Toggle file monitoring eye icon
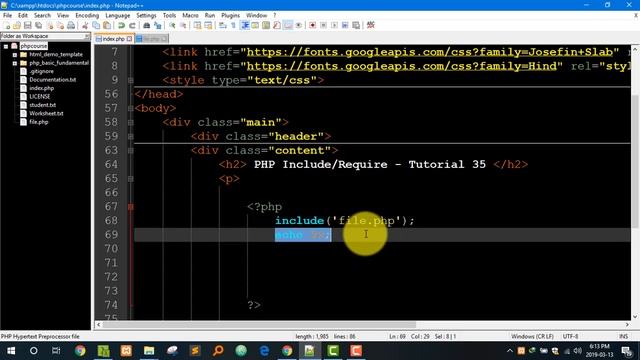Screen dimensions: 640x360 pyautogui.click(x=299, y=25)
